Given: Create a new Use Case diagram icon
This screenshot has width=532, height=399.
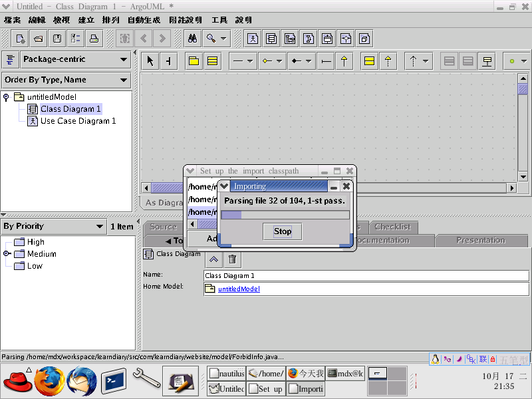Looking at the screenshot, I should (x=253, y=39).
